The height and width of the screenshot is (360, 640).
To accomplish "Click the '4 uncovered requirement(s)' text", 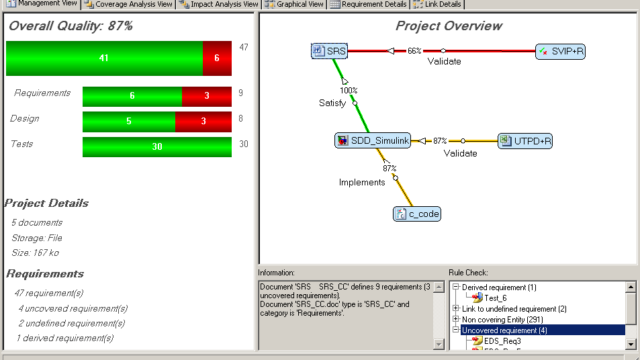I will pyautogui.click(x=73, y=309).
